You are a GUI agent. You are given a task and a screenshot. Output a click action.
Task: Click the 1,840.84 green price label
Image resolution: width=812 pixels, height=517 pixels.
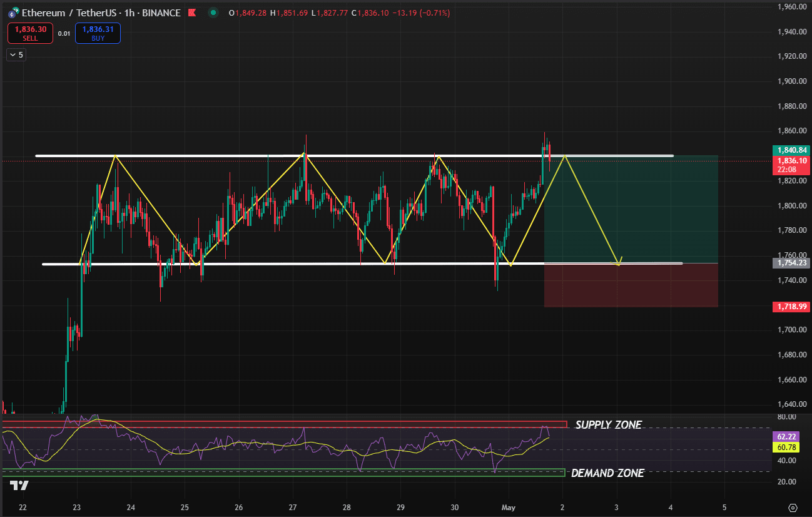click(793, 150)
